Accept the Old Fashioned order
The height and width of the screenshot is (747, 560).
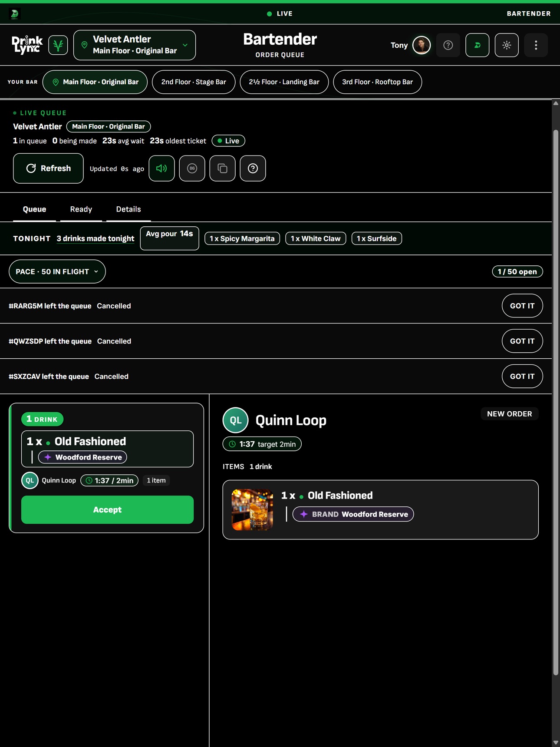point(107,509)
